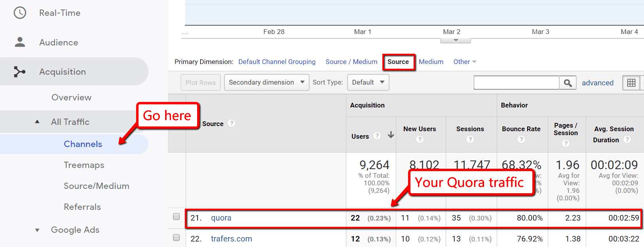644x247 pixels.
Task: Open the Sort Type Default dropdown
Action: (x=368, y=83)
